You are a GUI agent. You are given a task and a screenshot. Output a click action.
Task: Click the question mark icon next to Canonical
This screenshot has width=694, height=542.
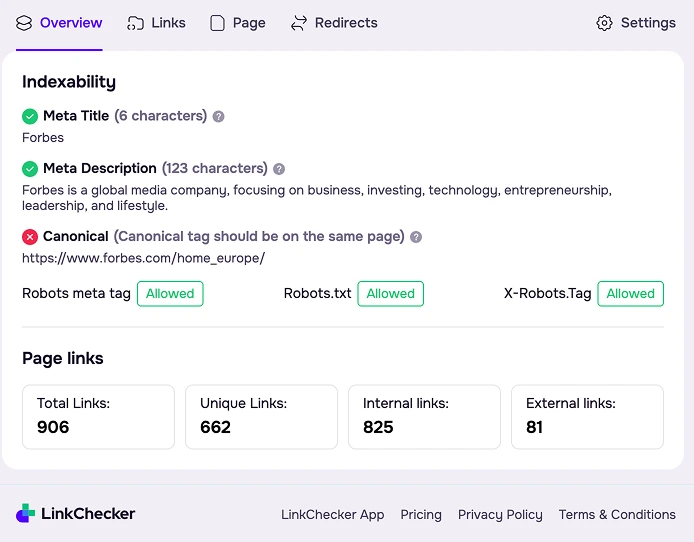coord(416,237)
